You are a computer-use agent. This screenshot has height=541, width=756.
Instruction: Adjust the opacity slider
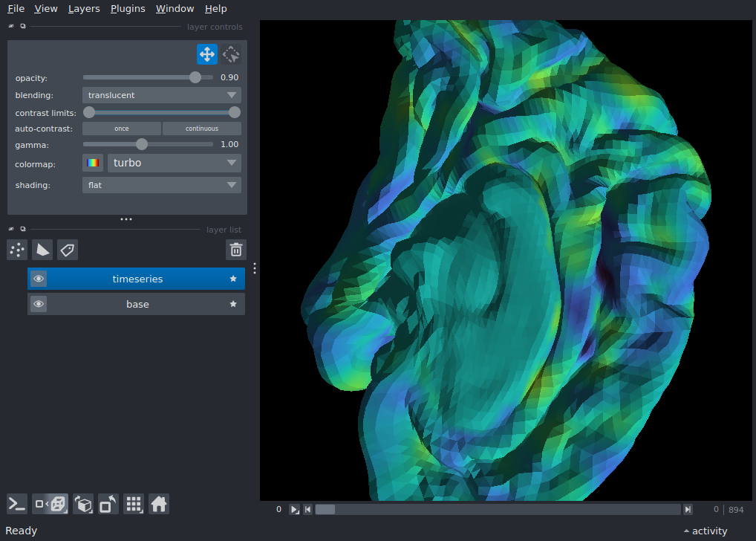tap(195, 77)
